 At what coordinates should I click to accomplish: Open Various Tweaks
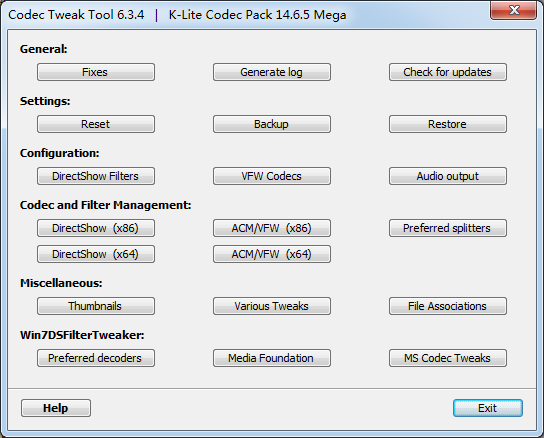coord(272,306)
